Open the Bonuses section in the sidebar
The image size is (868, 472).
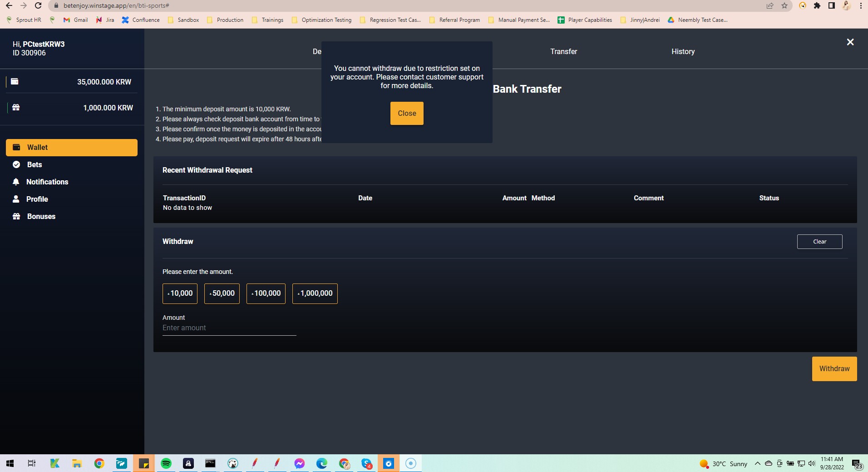(x=41, y=216)
